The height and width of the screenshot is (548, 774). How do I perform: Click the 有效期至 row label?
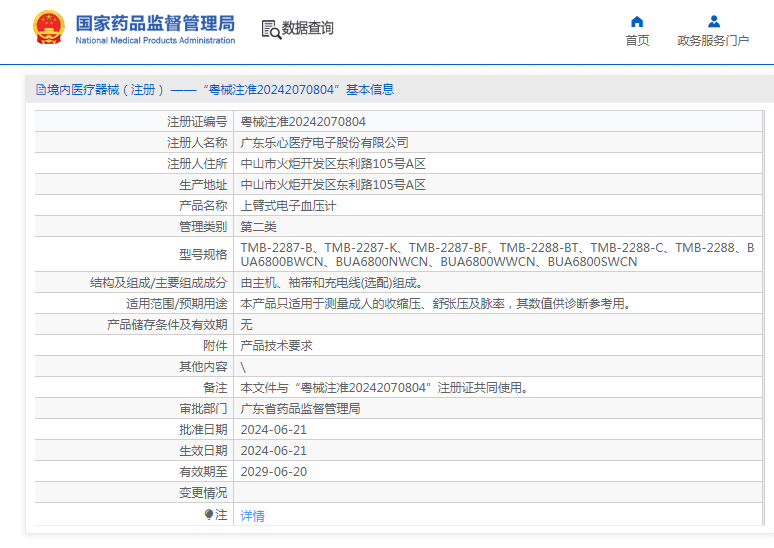pos(203,472)
